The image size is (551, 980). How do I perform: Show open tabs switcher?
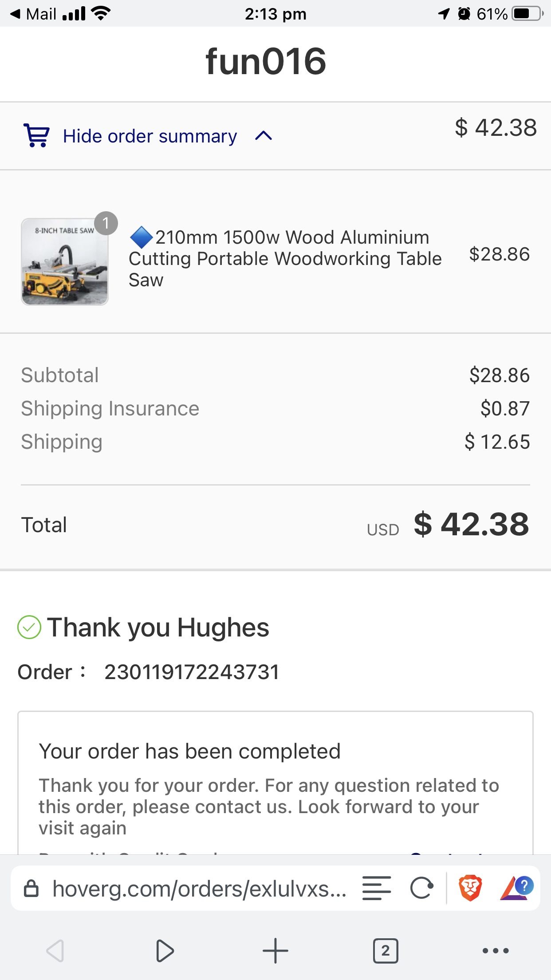click(385, 951)
